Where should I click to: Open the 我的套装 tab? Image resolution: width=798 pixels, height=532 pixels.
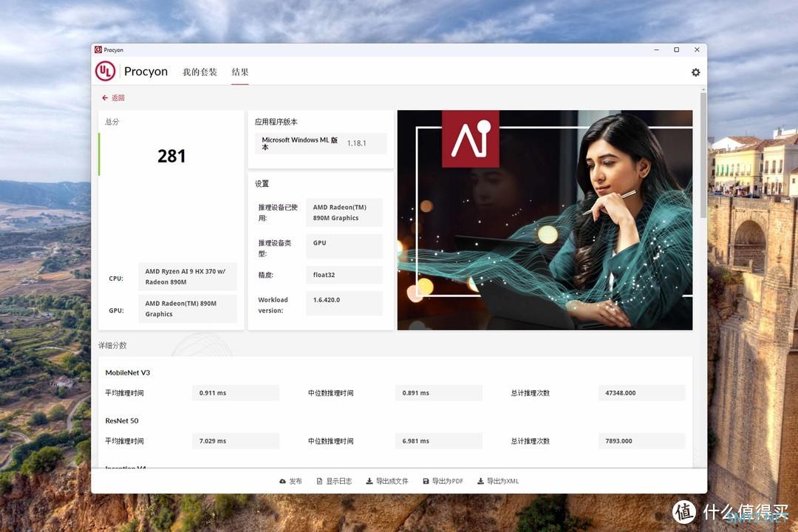pyautogui.click(x=200, y=72)
